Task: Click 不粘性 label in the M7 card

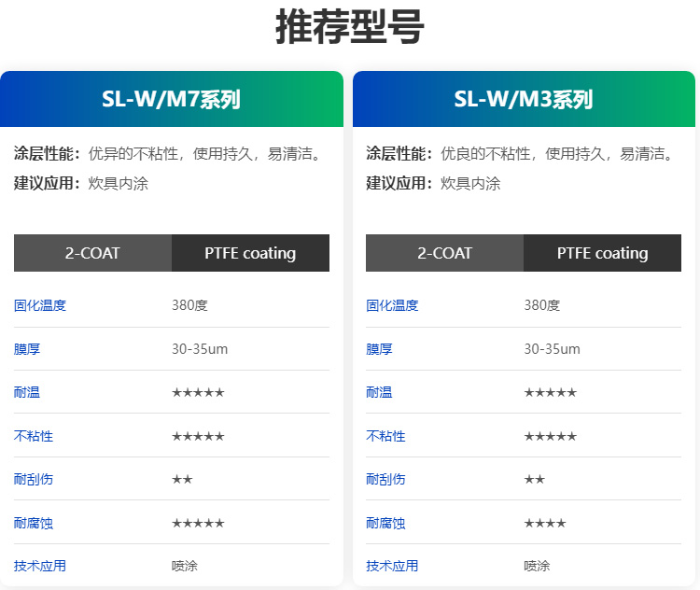Action: coord(34,436)
